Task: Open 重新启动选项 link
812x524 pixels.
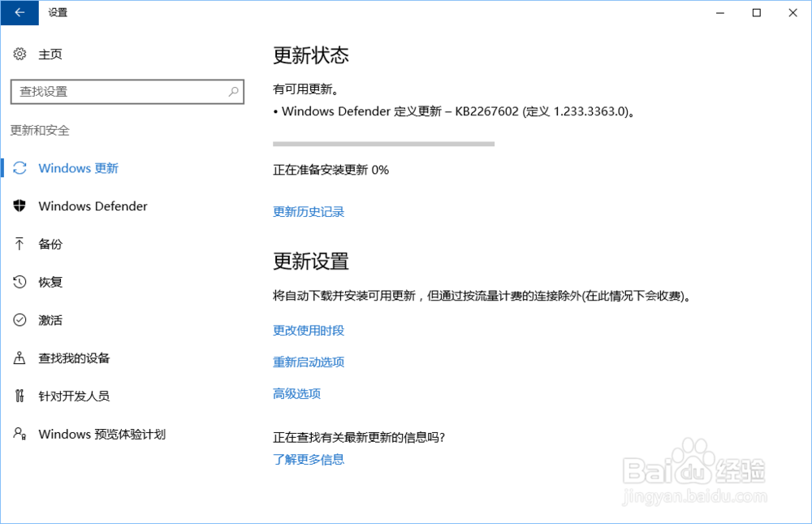Action: coord(309,362)
